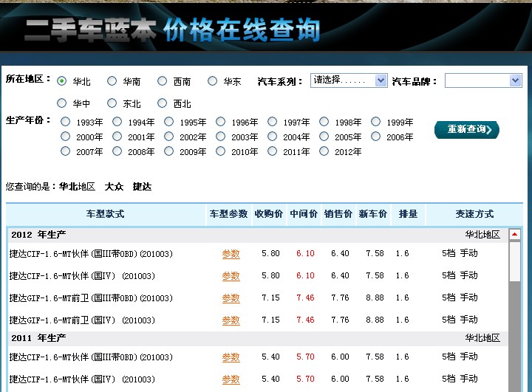Click the 2011 年生产 group heading
Viewport: 532px width, 392px height.
pos(38,338)
